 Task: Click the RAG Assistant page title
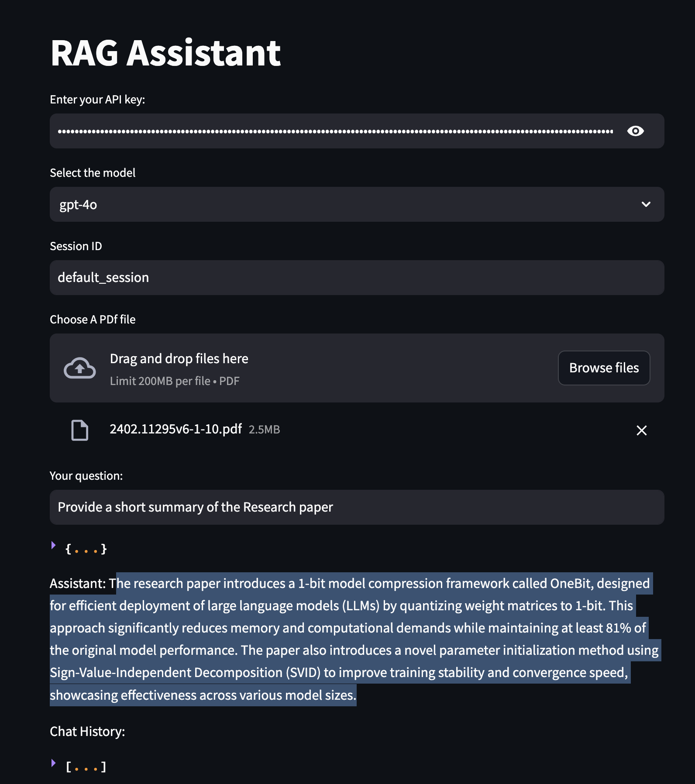point(165,53)
